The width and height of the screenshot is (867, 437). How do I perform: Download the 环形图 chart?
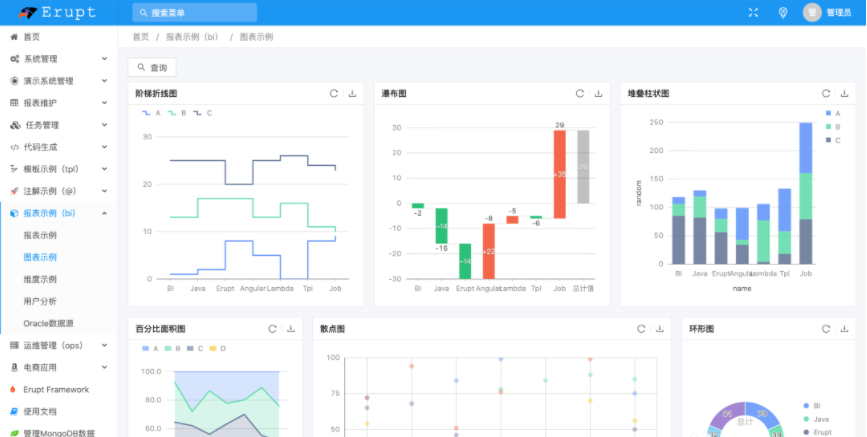point(844,329)
